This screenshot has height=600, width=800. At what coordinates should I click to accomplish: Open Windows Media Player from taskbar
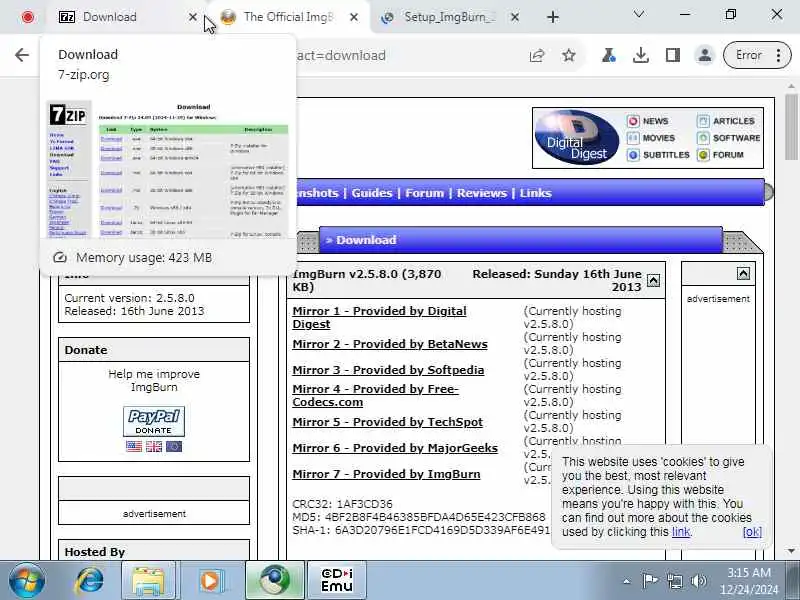pos(210,581)
